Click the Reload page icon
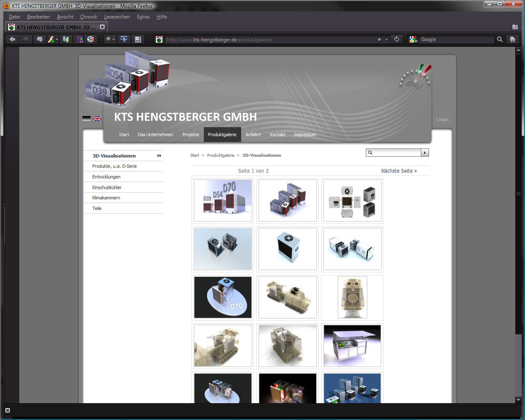Viewport: 525px width, 420px height. click(x=397, y=39)
